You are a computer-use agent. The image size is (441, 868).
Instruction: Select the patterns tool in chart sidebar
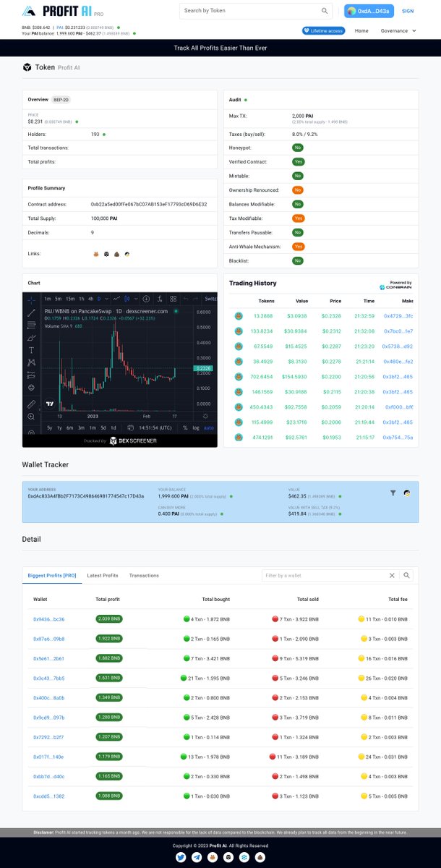[x=31, y=362]
